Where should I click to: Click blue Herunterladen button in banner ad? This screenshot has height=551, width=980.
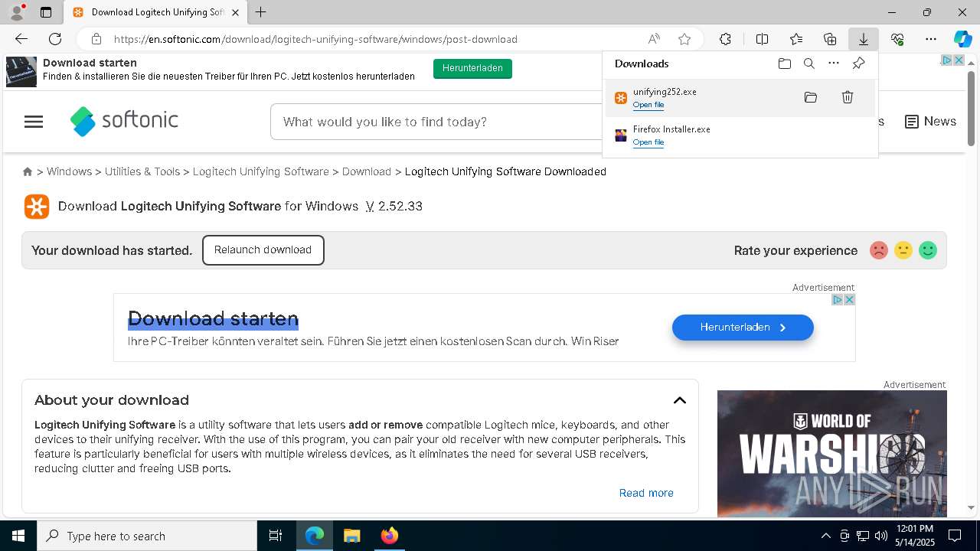coord(743,328)
